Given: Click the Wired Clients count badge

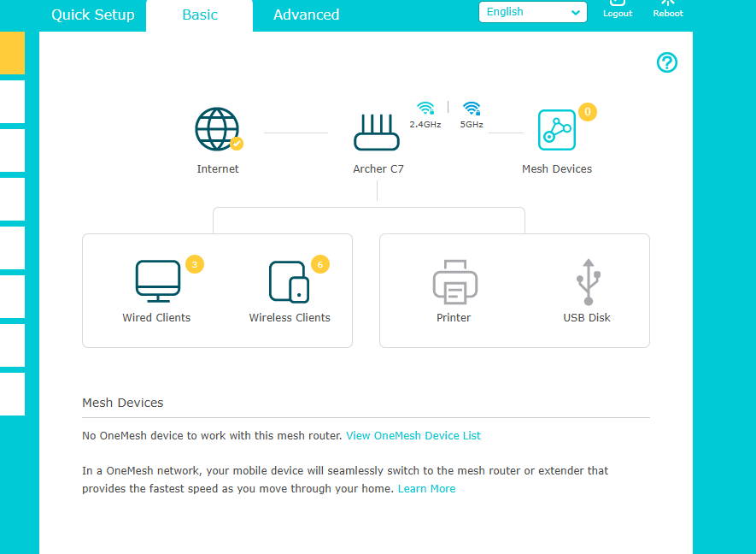Looking at the screenshot, I should pos(195,264).
